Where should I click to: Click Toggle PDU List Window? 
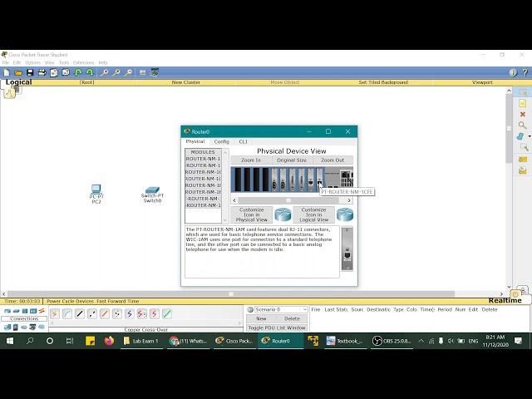277,328
